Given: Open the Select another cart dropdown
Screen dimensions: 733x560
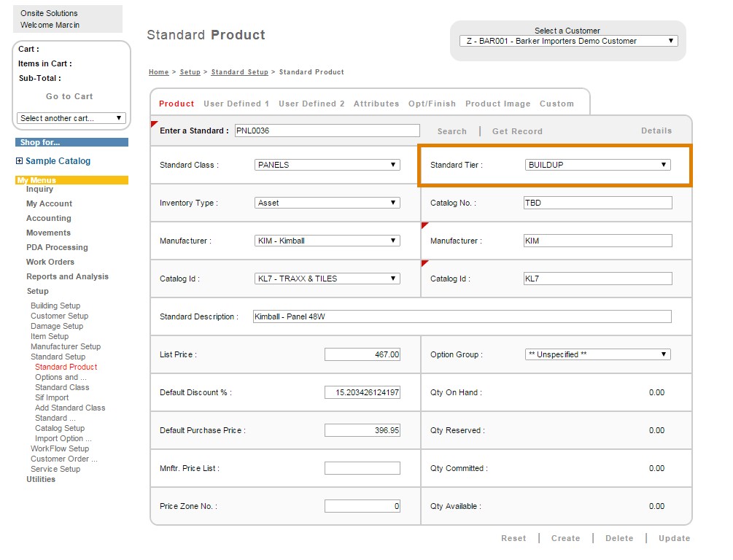Looking at the screenshot, I should tap(71, 118).
